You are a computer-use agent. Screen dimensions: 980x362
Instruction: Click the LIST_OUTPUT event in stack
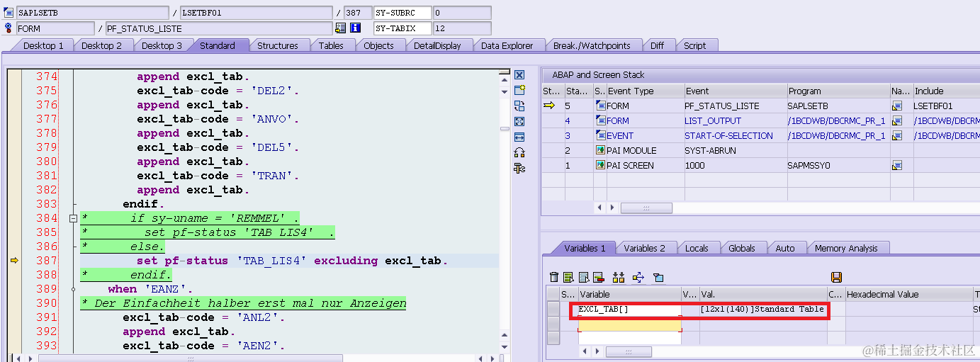[713, 120]
